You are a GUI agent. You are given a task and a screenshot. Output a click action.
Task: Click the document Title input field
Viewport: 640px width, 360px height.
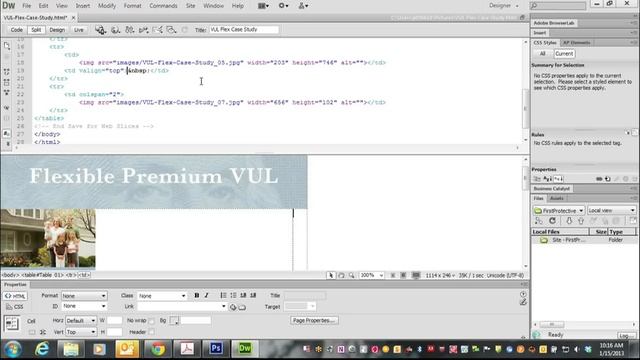point(244,30)
